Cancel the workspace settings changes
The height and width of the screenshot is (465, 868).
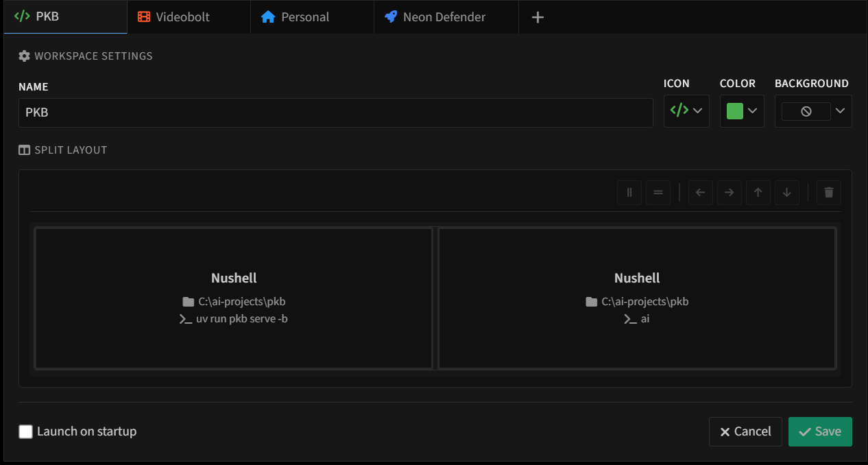(745, 431)
